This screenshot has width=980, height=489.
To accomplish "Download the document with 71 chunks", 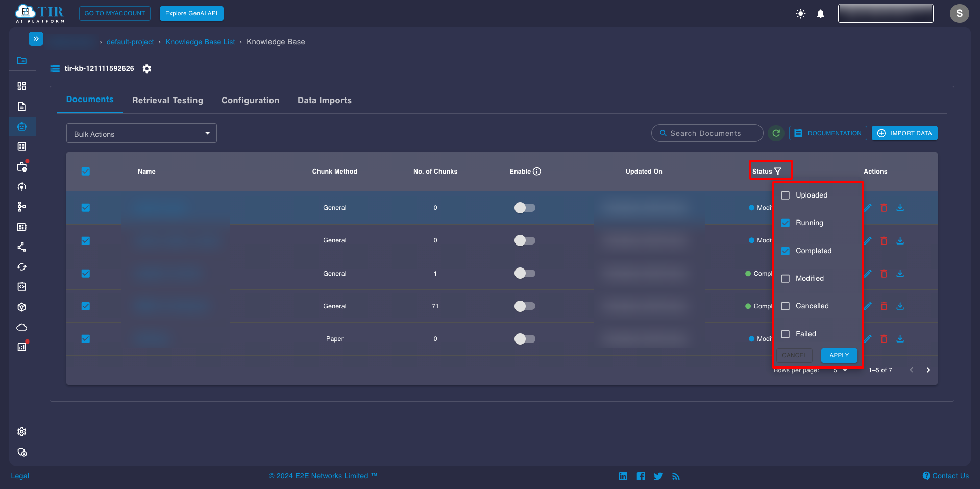I will (900, 306).
